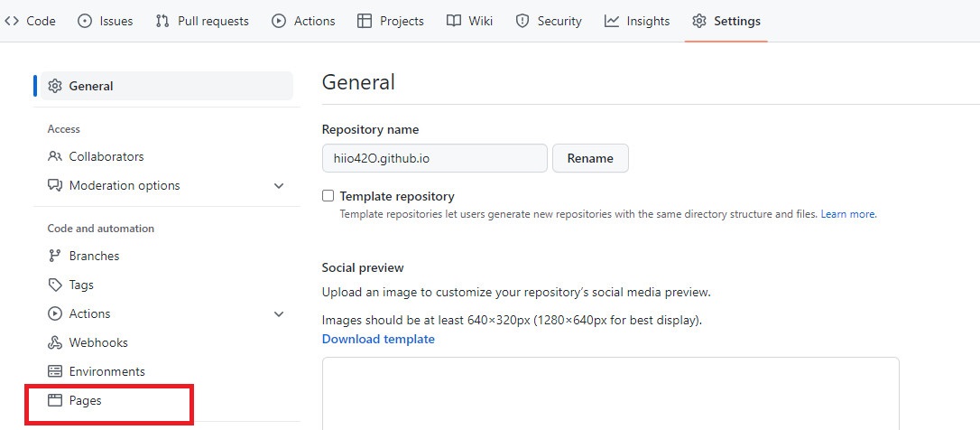Click the Code and automation section label

tap(101, 229)
